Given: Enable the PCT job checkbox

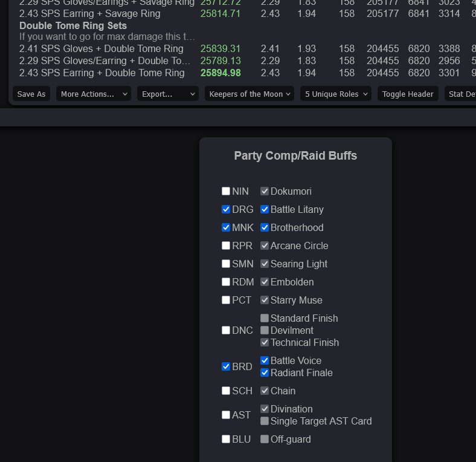Looking at the screenshot, I should coord(226,300).
